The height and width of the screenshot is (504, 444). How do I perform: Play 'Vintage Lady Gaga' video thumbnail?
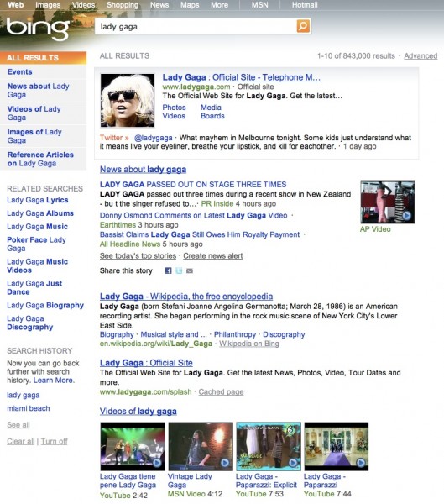pos(201,447)
